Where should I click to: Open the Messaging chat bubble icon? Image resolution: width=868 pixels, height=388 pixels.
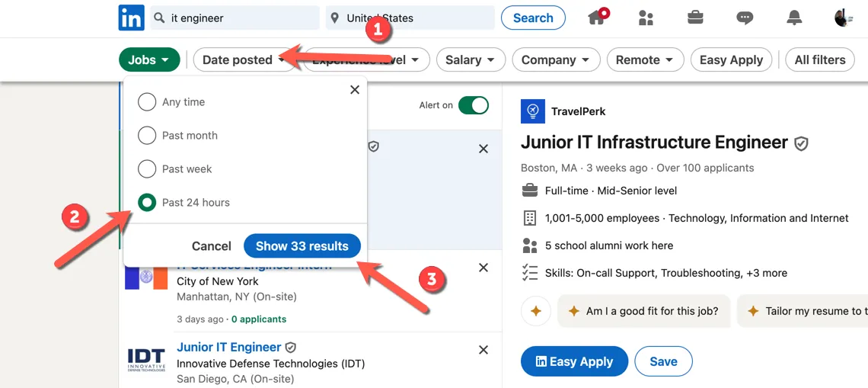(x=745, y=18)
